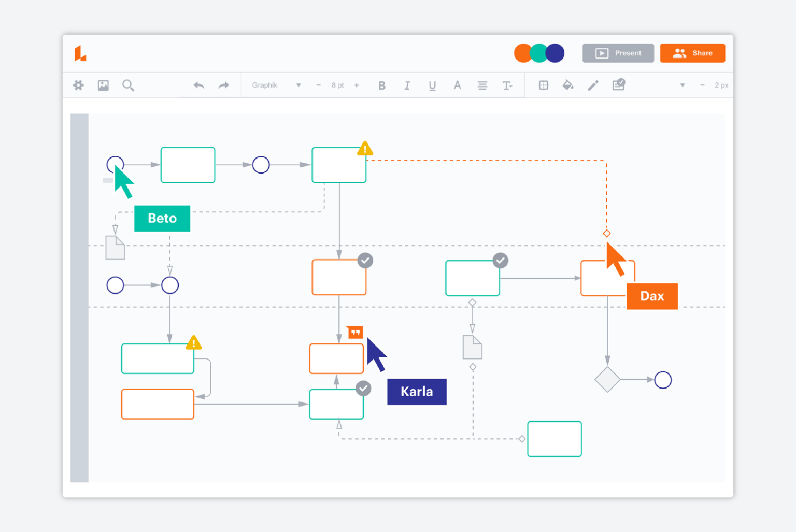
Task: Toggle bold text formatting
Action: pos(382,85)
